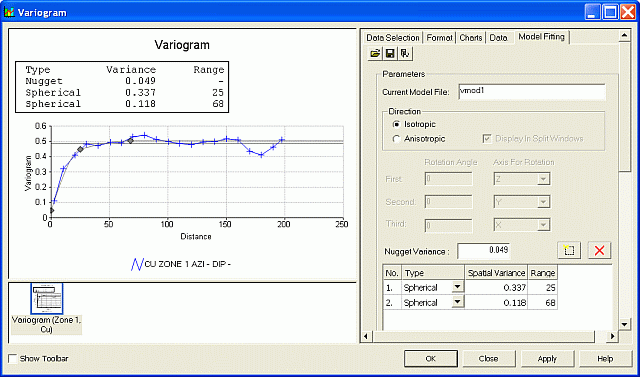Save the model file disk icon
Screen dimensions: 640x377
click(x=390, y=53)
